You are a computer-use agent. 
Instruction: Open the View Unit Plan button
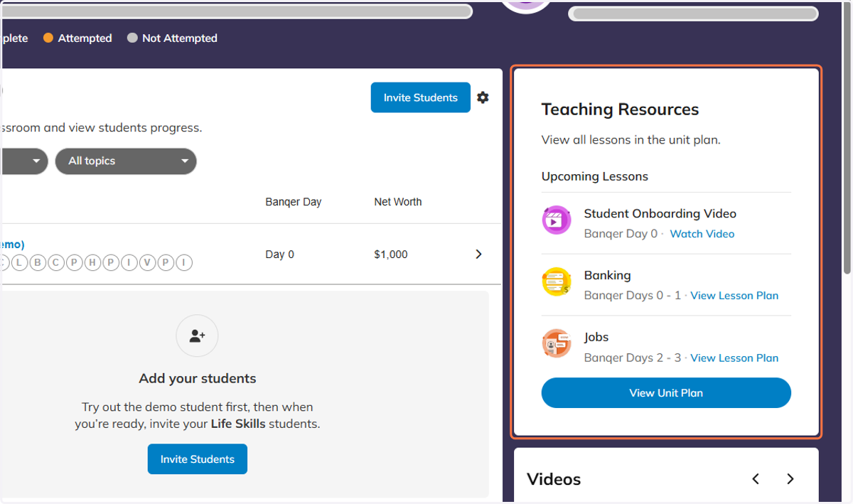[x=666, y=392]
